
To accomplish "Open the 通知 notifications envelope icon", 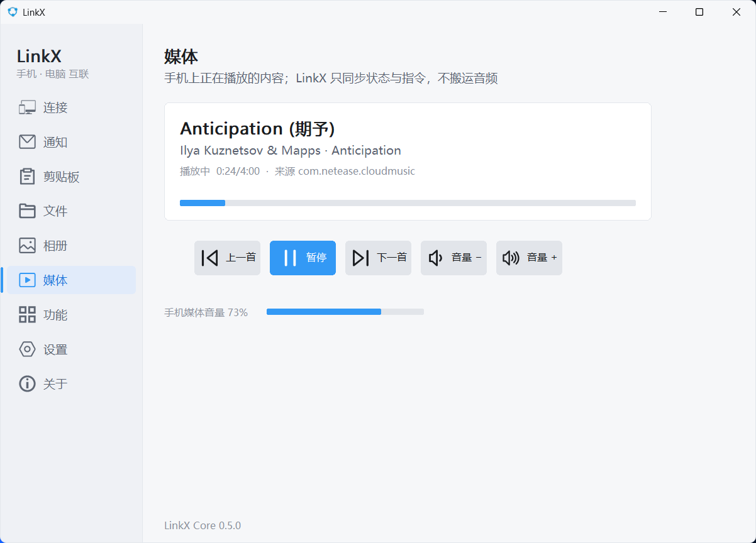I will click(27, 142).
